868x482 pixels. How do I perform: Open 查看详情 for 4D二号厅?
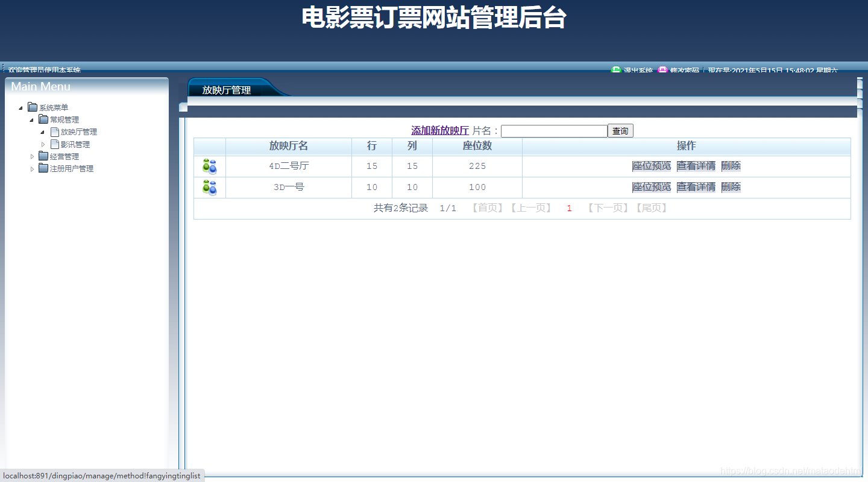click(x=696, y=166)
